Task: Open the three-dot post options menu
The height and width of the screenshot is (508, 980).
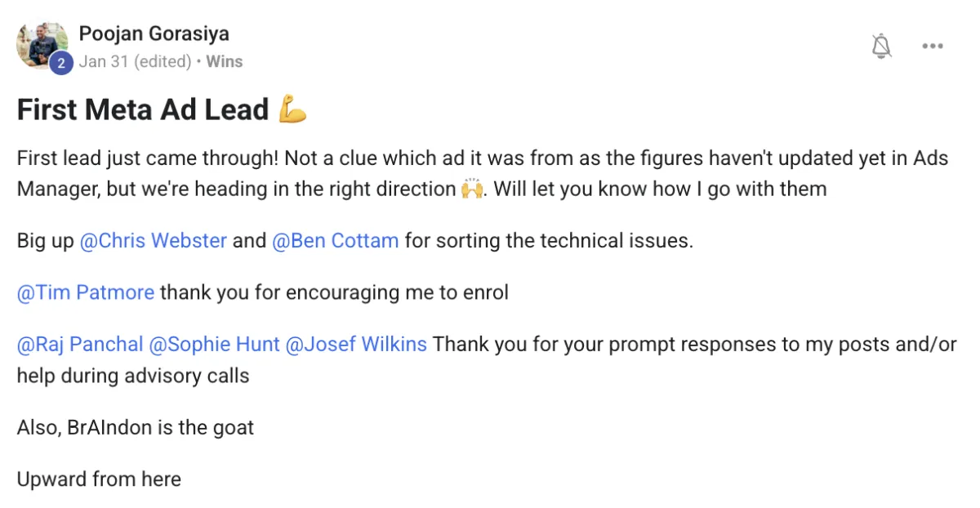Action: tap(933, 47)
